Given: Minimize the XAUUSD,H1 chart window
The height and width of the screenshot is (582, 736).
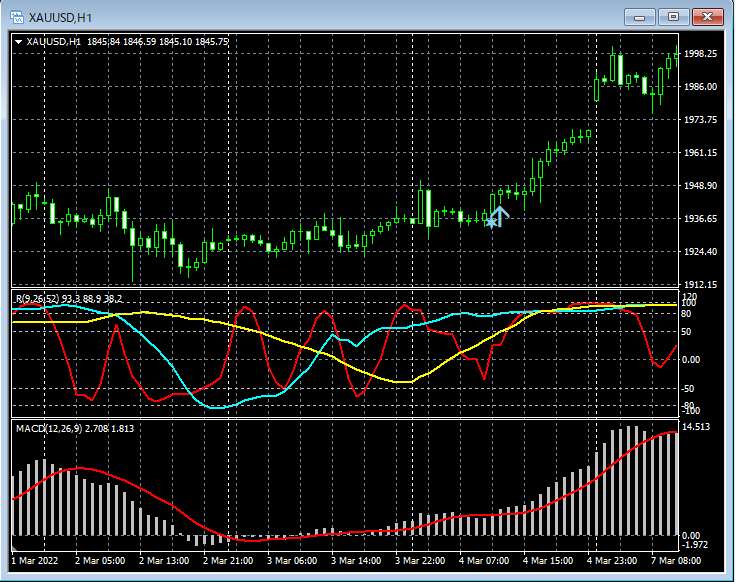Looking at the screenshot, I should tap(639, 17).
